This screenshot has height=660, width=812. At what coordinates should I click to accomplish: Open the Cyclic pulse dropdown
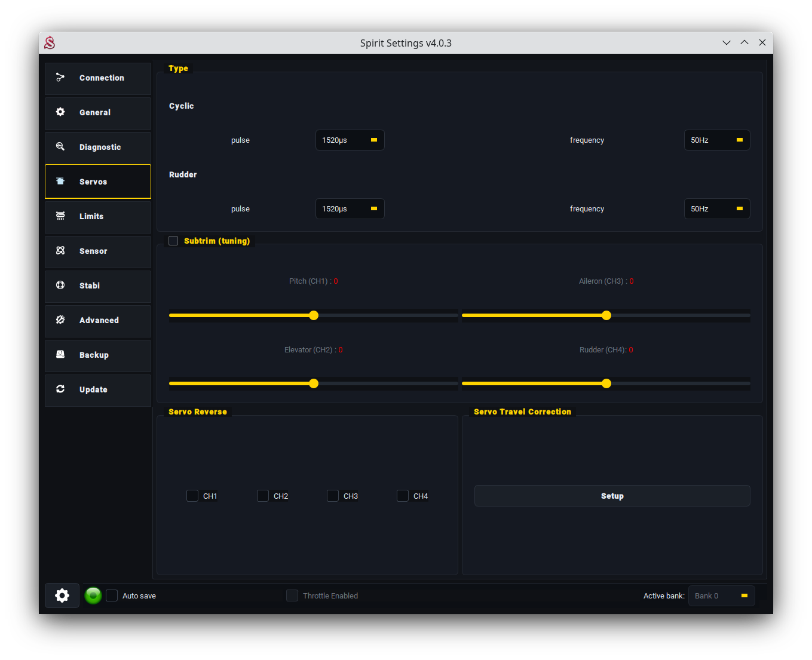click(350, 140)
